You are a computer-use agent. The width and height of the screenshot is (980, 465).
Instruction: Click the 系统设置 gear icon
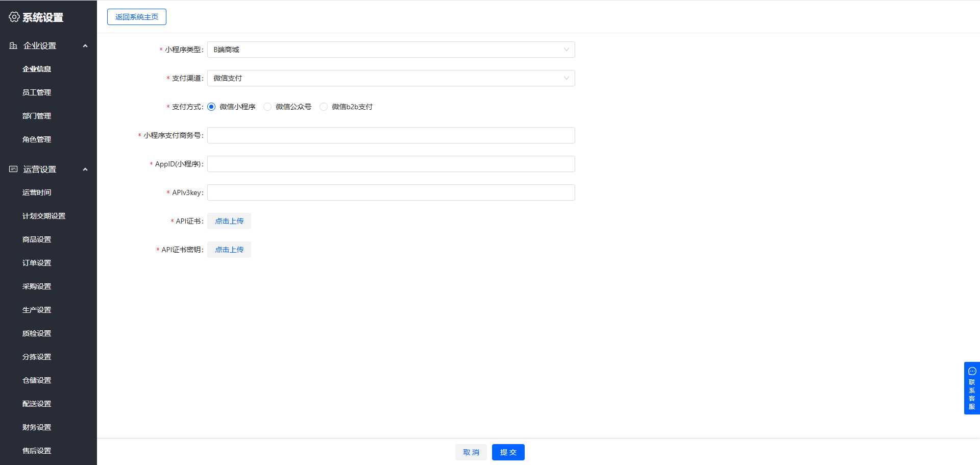pos(14,17)
